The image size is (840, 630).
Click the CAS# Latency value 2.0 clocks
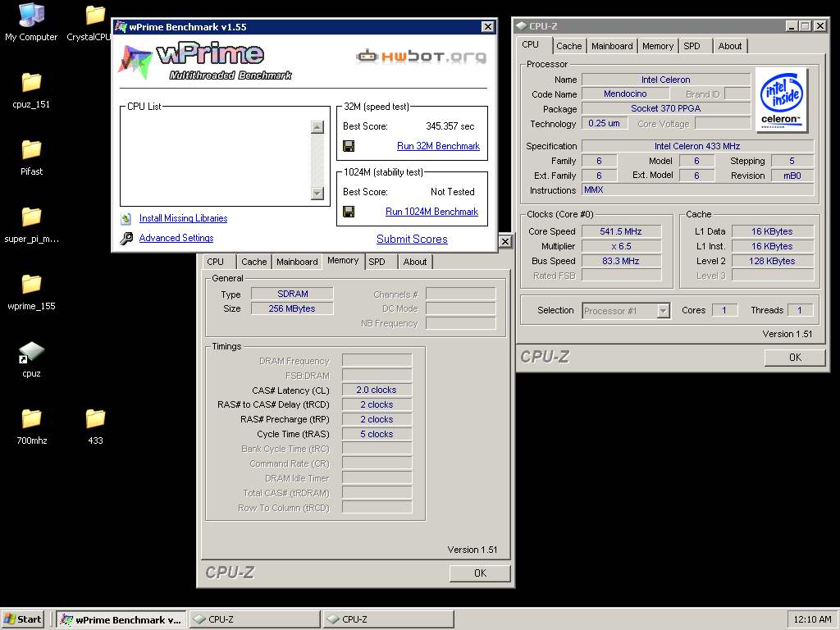pos(377,390)
